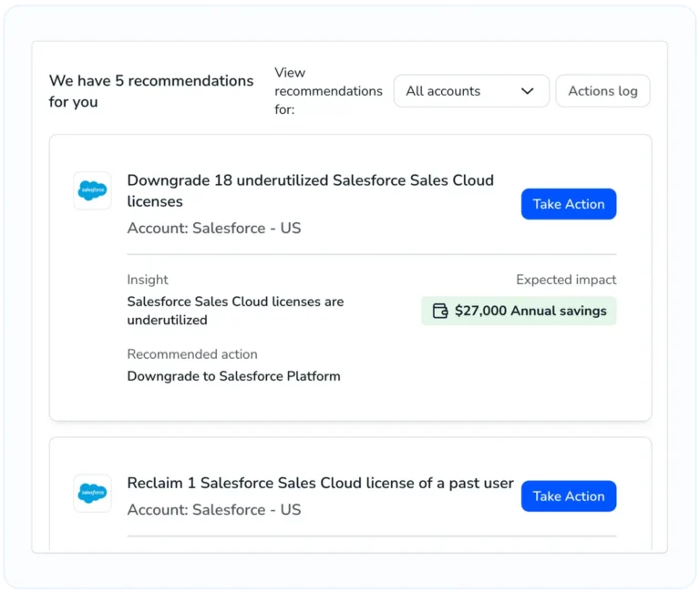Image resolution: width=700 pixels, height=593 pixels.
Task: Click the Downgrade 18 underutilized Salesforce title
Action: [310, 190]
